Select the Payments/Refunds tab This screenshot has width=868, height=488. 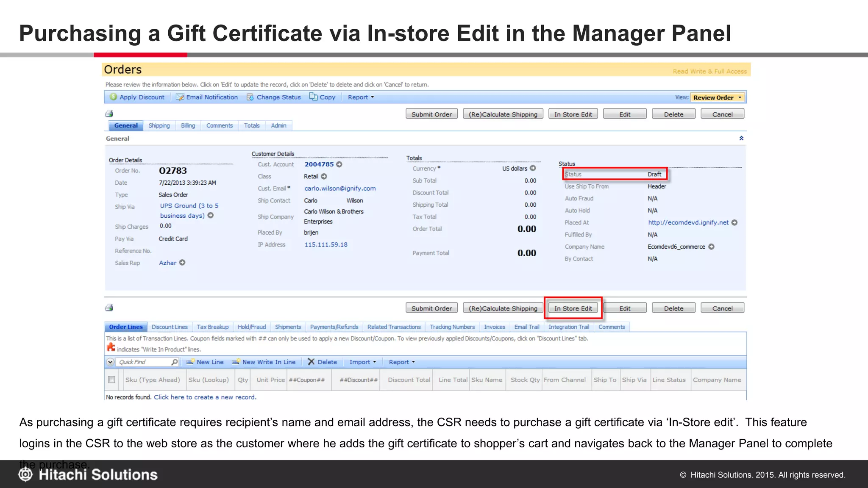click(x=334, y=327)
